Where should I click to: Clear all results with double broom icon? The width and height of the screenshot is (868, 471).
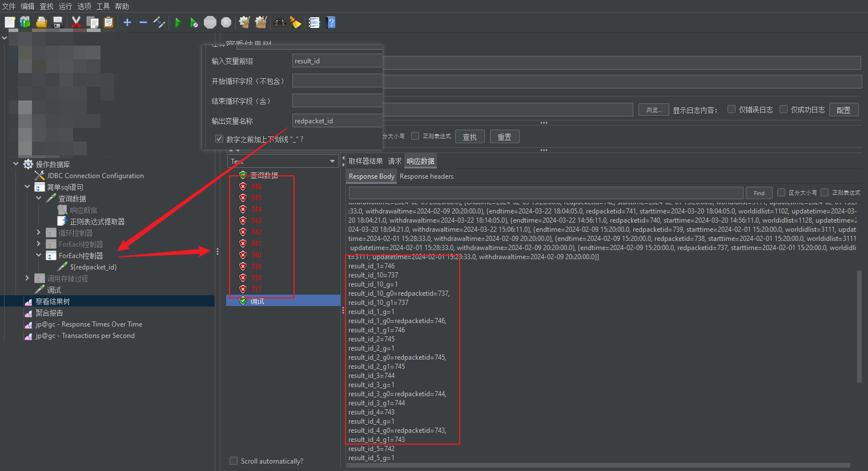point(261,22)
